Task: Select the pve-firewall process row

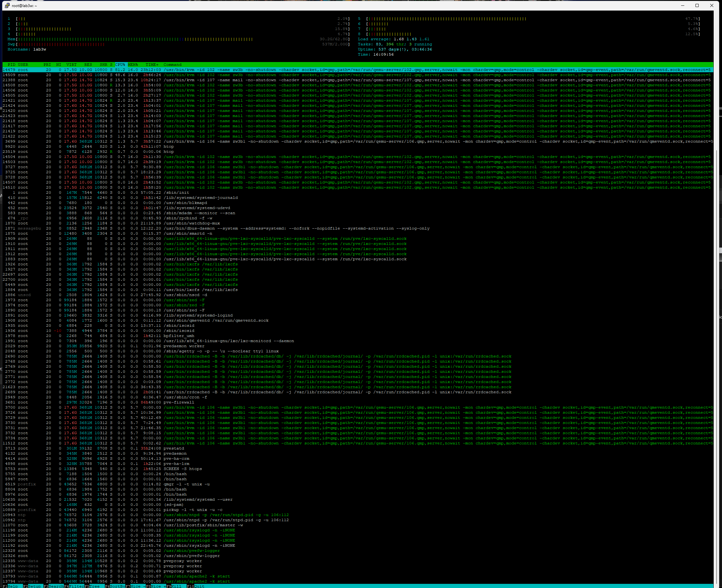Action: click(358, 402)
